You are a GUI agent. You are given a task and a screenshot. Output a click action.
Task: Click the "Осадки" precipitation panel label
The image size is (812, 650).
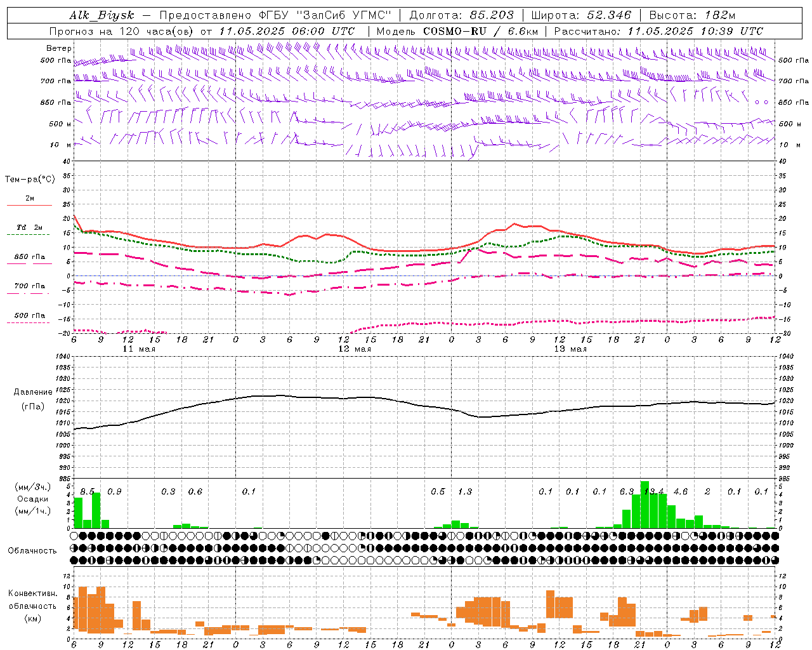[32, 499]
